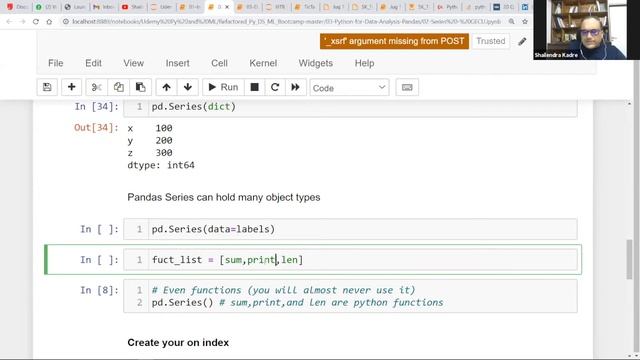Interrupt the kernel with the stop icon
This screenshot has height=360, width=640.
point(254,87)
